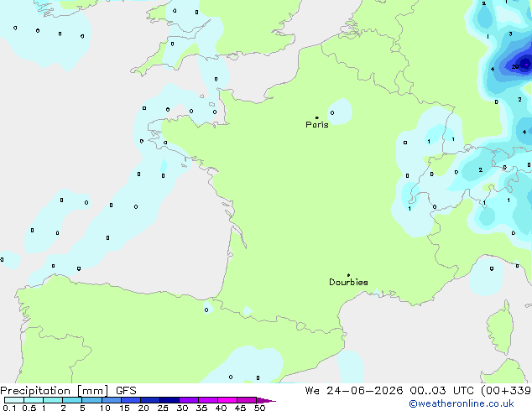Click the 'Precipitation [mm]' title text
Screen dimensions: 532x411
click(54, 391)
